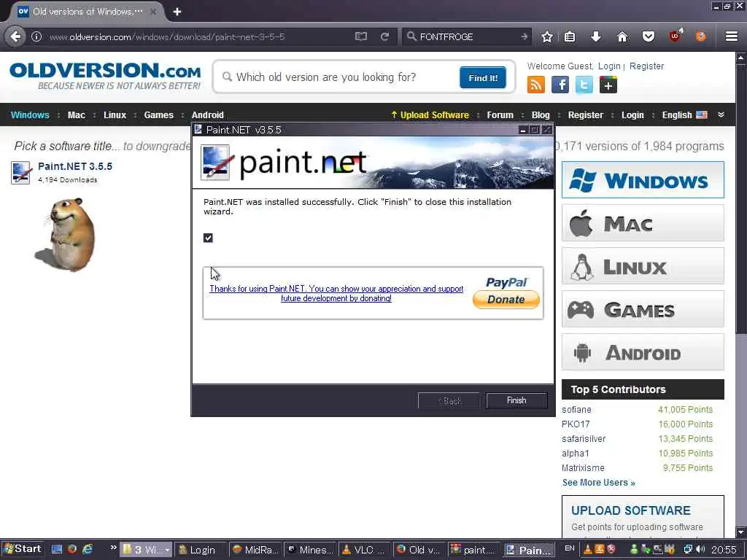Click the PayPal Donate button
This screenshot has width=747, height=560.
pos(506,300)
